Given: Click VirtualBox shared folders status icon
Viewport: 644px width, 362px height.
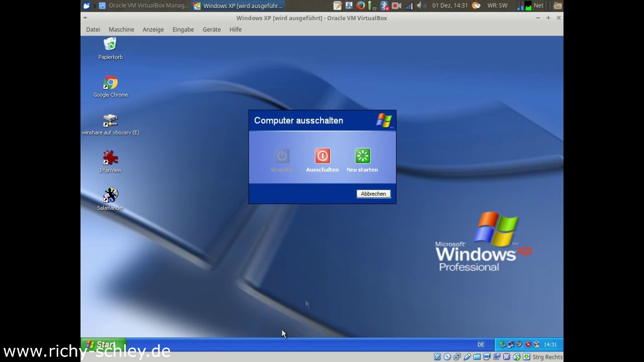Looking at the screenshot, I should pyautogui.click(x=476, y=356).
